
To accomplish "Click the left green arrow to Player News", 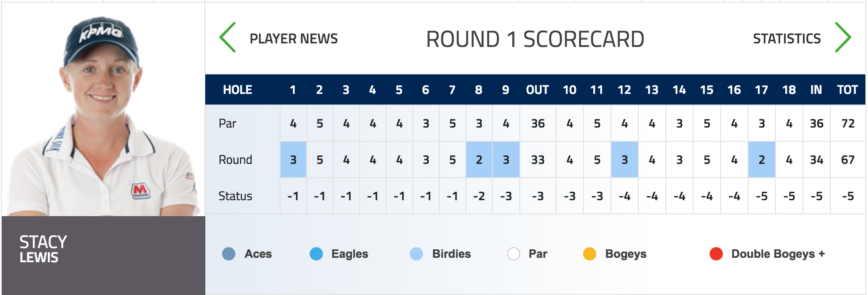I will coord(227,38).
